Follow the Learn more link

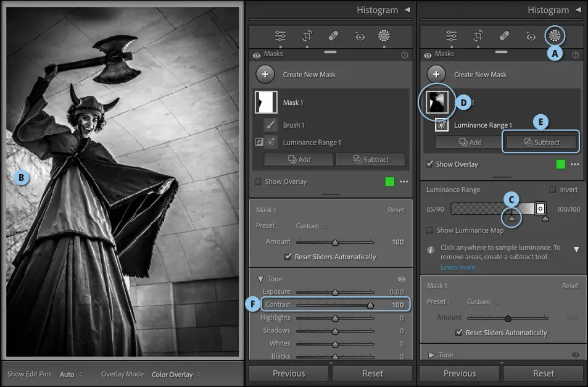point(458,267)
